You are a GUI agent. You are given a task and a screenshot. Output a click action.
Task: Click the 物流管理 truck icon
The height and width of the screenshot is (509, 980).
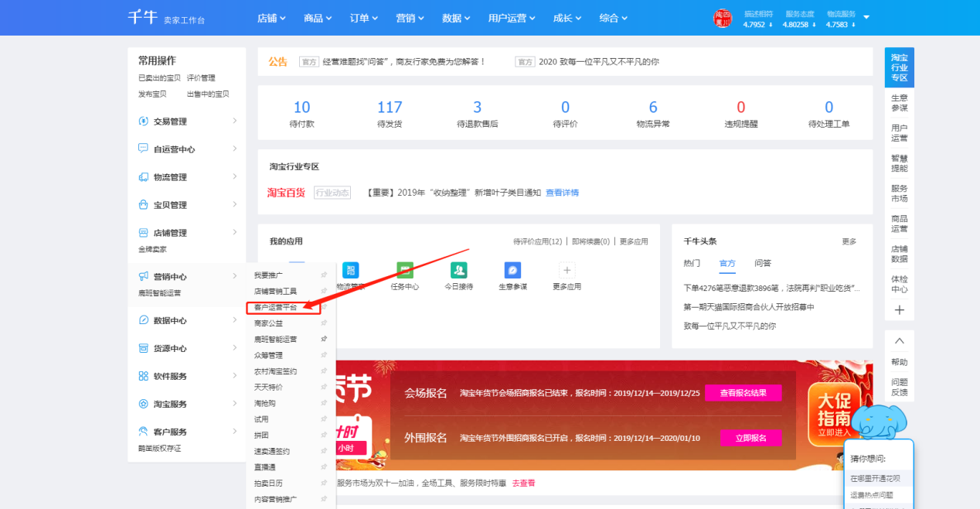(x=143, y=177)
